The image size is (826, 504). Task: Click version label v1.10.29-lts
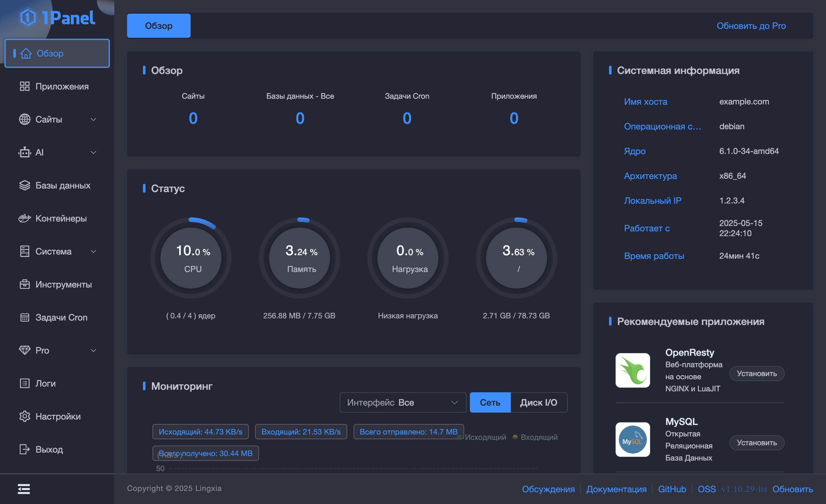744,489
